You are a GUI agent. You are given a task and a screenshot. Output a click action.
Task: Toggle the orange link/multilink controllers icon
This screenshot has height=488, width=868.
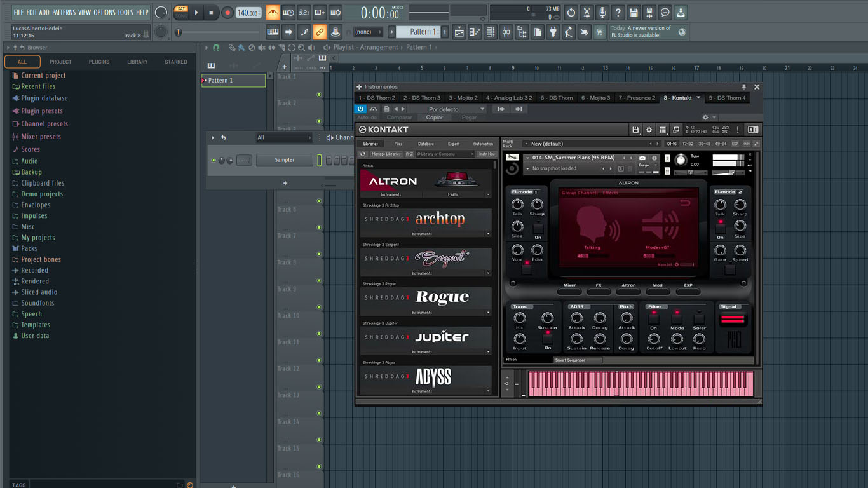(x=320, y=32)
